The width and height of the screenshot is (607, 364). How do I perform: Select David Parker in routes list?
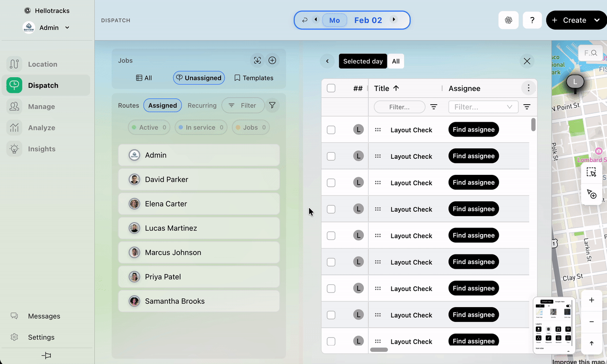[199, 179]
